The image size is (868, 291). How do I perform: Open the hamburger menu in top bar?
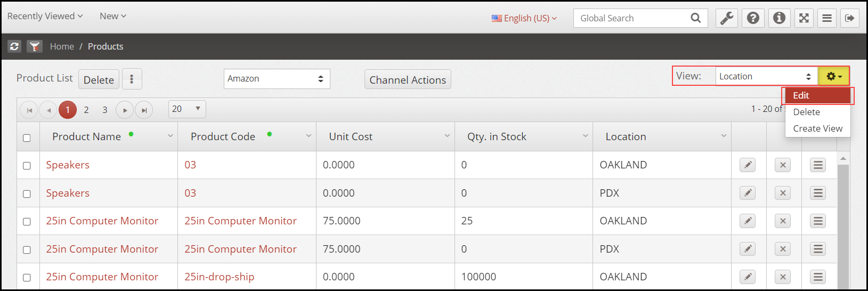[x=827, y=18]
